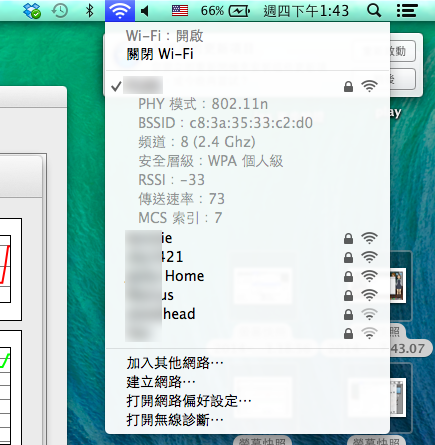This screenshot has width=435, height=445.
Task: Open the volume speaker menu
Action: (144, 11)
